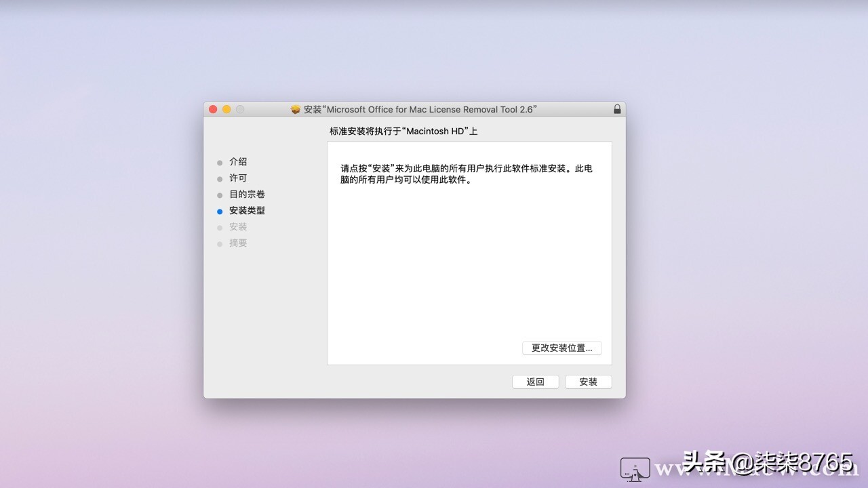Click the blue bullet beside 安装类型
Image resolution: width=868 pixels, height=488 pixels.
click(220, 211)
